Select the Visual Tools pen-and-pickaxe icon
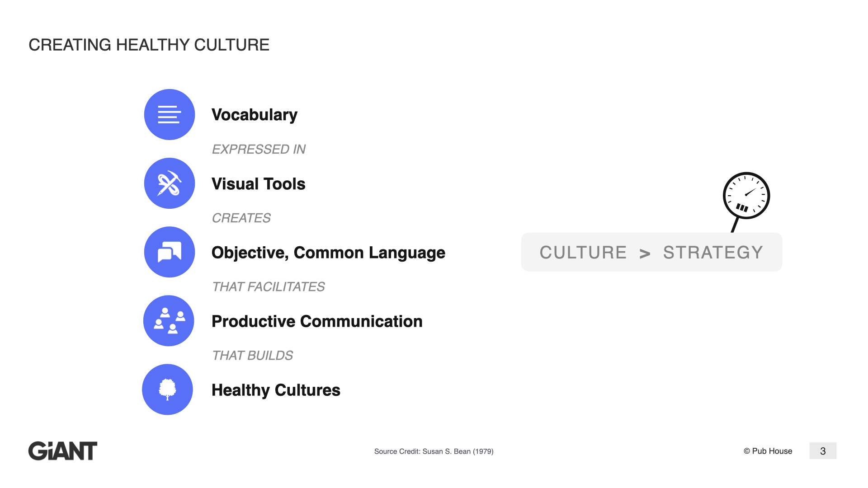The height and width of the screenshot is (488, 868). (x=170, y=183)
